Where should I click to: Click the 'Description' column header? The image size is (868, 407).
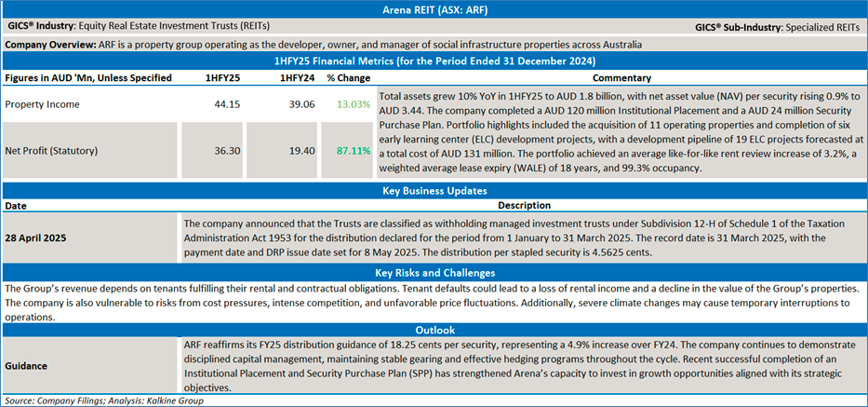point(524,205)
